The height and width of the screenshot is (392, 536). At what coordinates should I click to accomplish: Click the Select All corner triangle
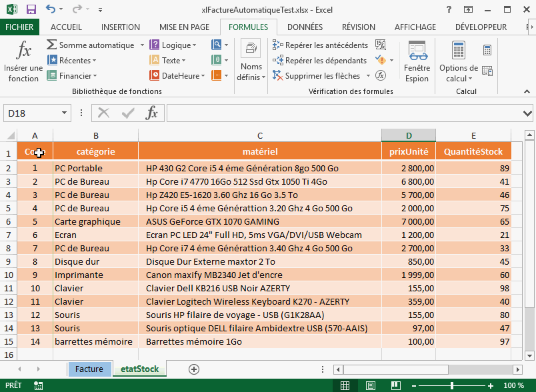coord(11,135)
